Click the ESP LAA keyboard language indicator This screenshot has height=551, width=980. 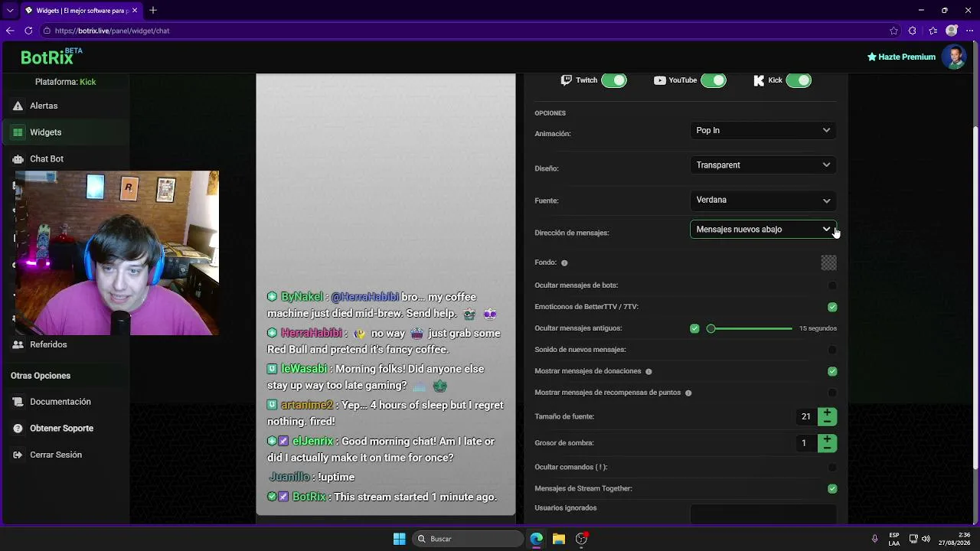tap(894, 539)
